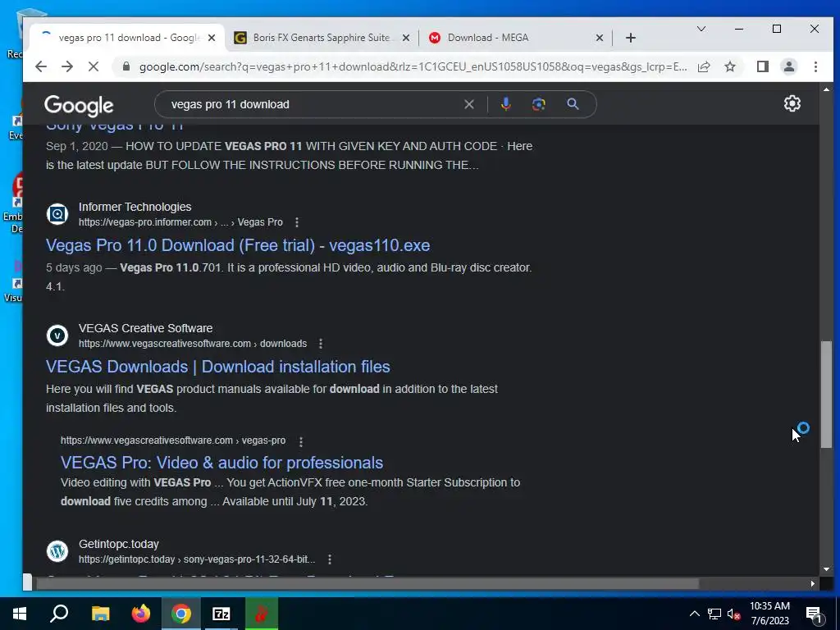Share this page icon in address bar
This screenshot has height=630, width=840.
click(704, 66)
